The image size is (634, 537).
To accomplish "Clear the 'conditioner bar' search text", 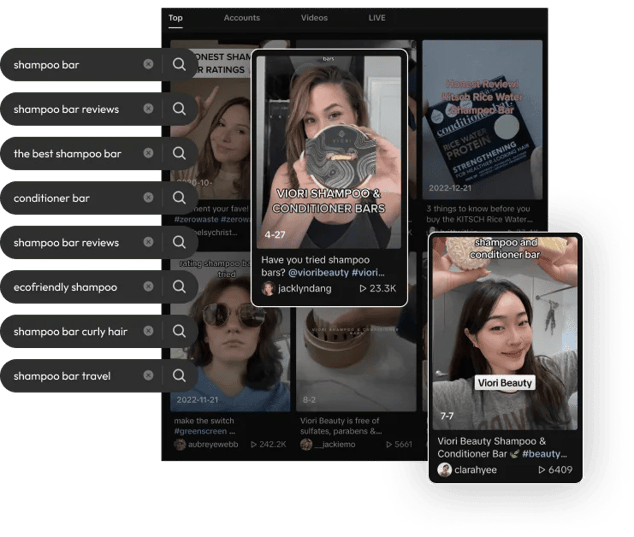I will [x=148, y=197].
